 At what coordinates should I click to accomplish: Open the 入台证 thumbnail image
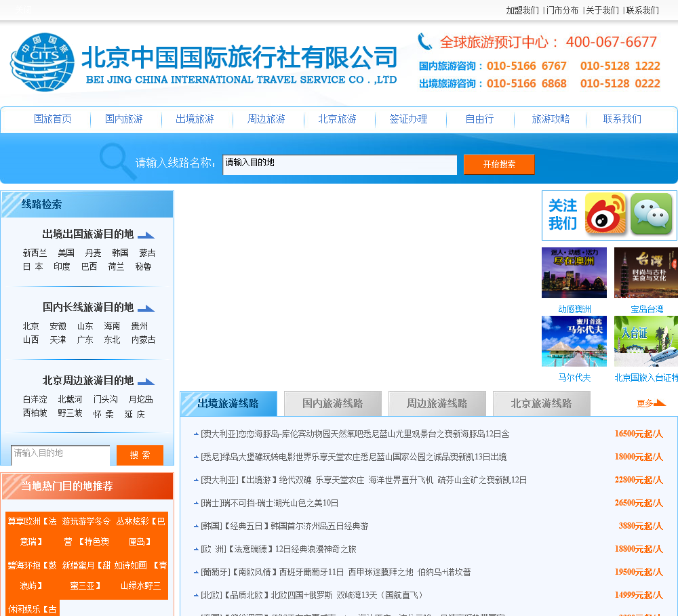pyautogui.click(x=646, y=341)
